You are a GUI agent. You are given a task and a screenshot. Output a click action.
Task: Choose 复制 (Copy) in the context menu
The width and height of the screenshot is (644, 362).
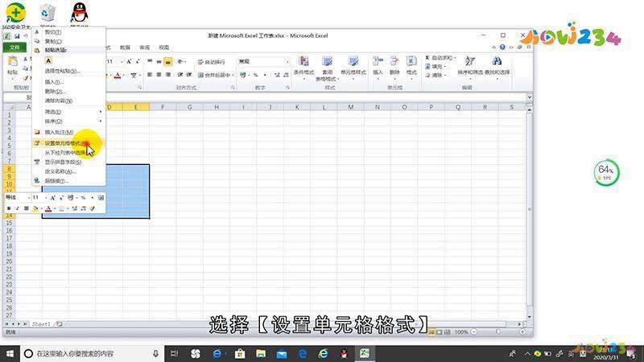tap(52, 41)
